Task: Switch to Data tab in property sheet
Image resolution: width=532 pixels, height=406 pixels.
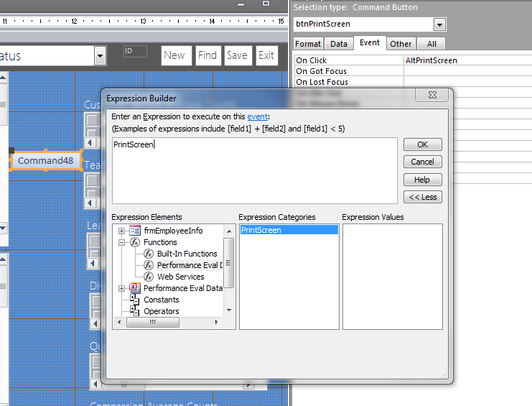Action: 339,44
